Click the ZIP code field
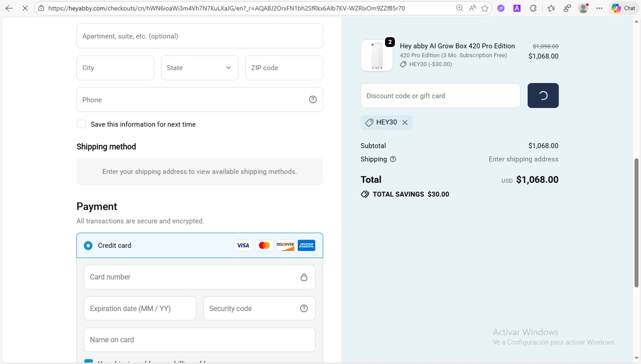Image resolution: width=641 pixels, height=364 pixels. point(284,68)
